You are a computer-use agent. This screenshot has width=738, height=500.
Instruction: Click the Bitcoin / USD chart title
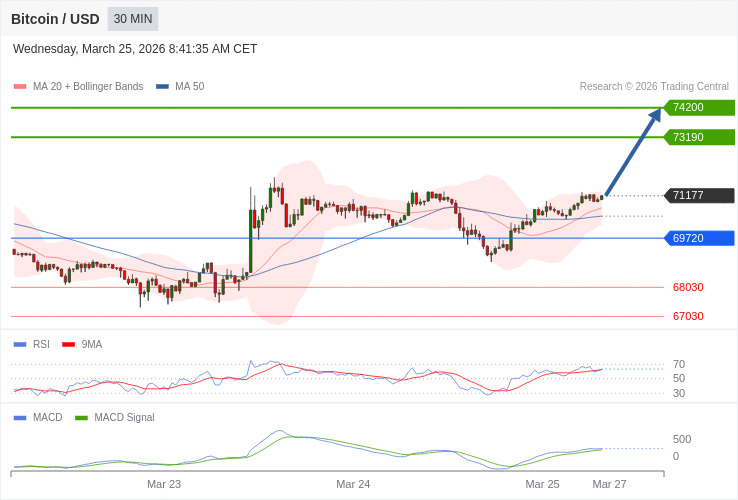[55, 19]
